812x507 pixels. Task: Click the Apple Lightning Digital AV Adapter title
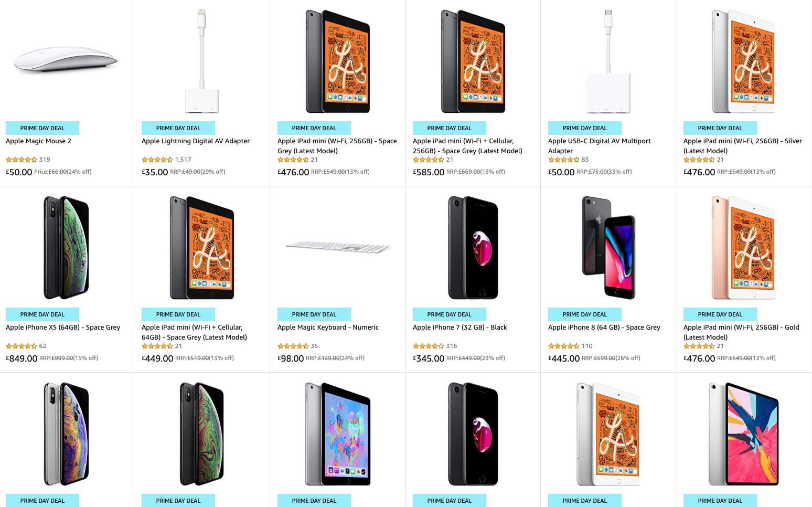[x=196, y=141]
